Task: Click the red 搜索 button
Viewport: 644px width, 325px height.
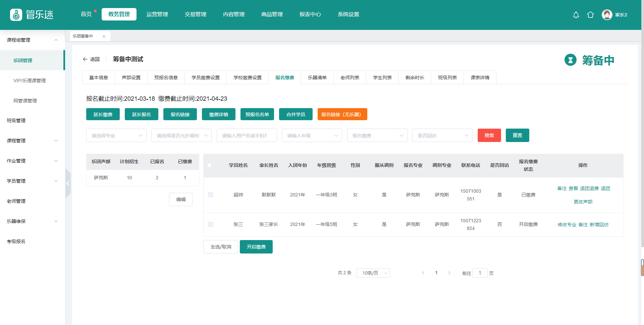Action: click(x=489, y=135)
